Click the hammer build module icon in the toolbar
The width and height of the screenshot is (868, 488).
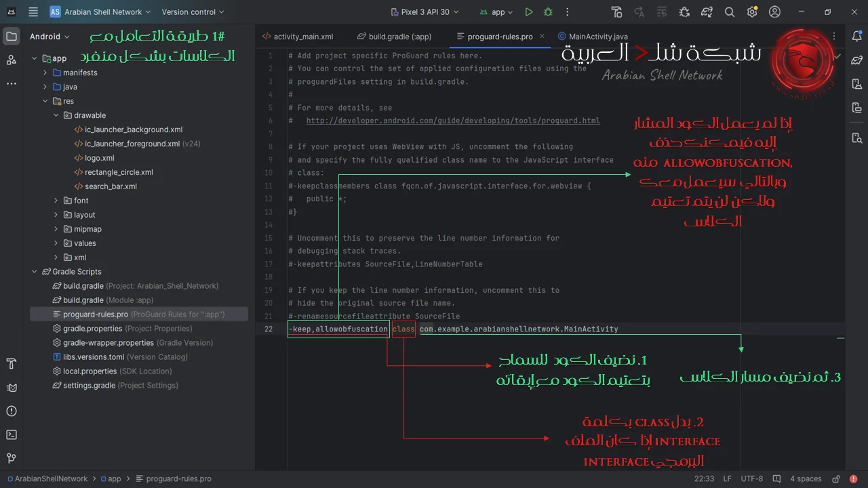coord(616,12)
